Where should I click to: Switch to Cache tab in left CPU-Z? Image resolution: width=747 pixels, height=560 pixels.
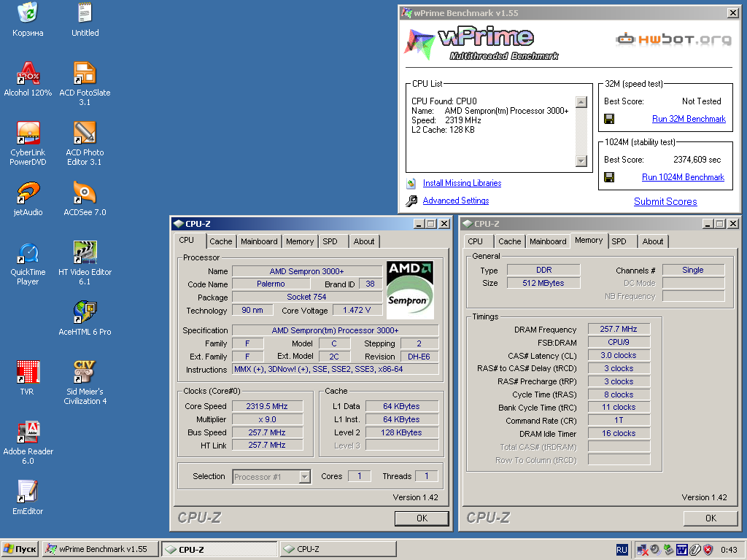click(221, 241)
